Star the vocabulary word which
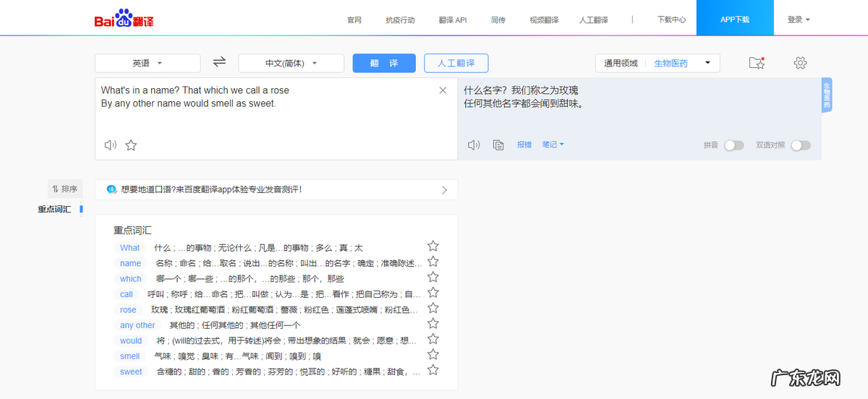The image size is (868, 399). [x=433, y=277]
